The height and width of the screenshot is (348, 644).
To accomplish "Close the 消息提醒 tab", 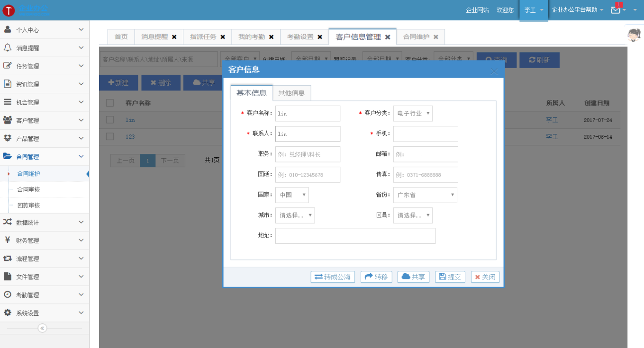I will [x=174, y=37].
